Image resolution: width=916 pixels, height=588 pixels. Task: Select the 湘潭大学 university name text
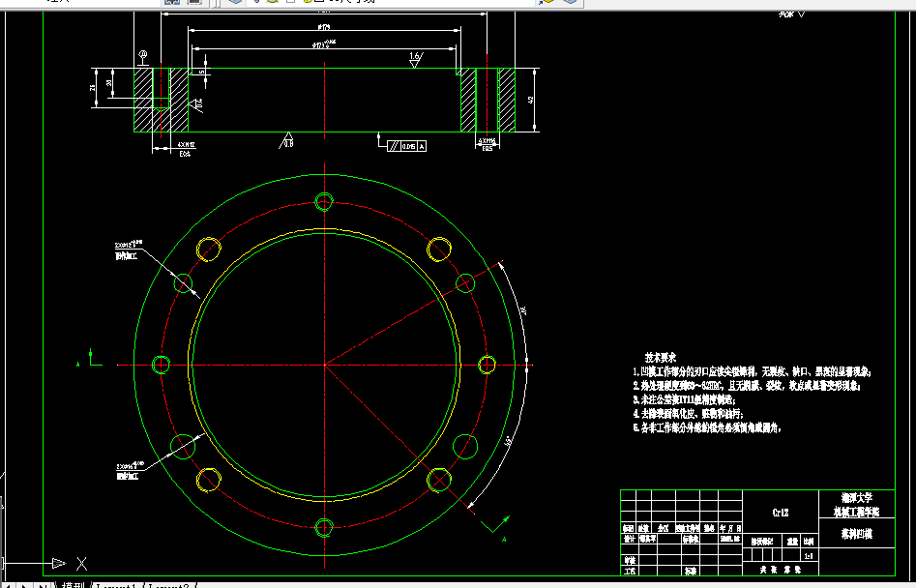[856, 498]
